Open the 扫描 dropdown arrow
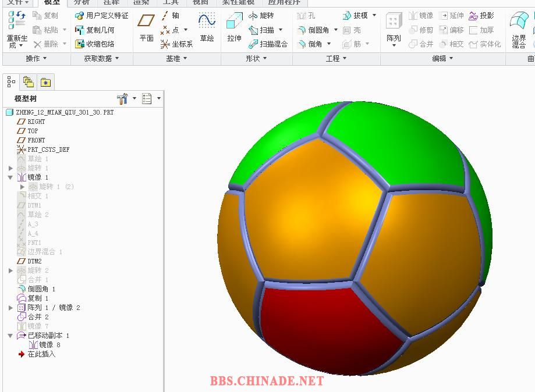This screenshot has height=392, width=535. pyautogui.click(x=281, y=30)
